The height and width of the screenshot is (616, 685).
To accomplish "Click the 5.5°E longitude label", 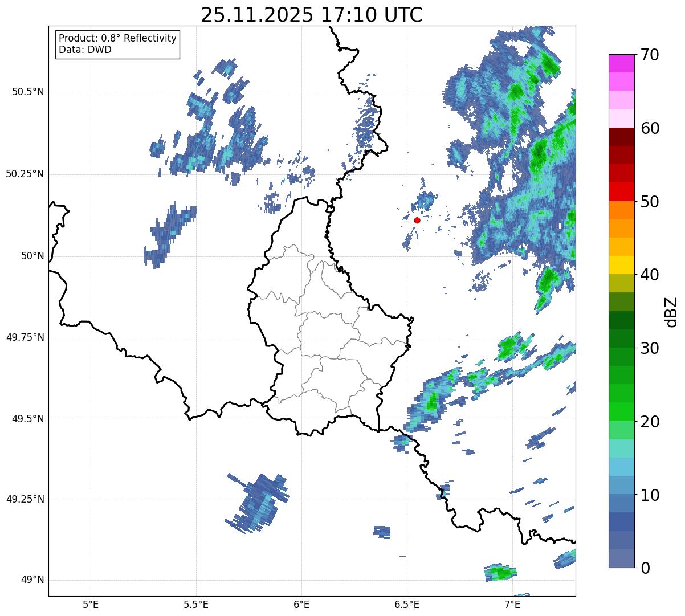I will (196, 604).
